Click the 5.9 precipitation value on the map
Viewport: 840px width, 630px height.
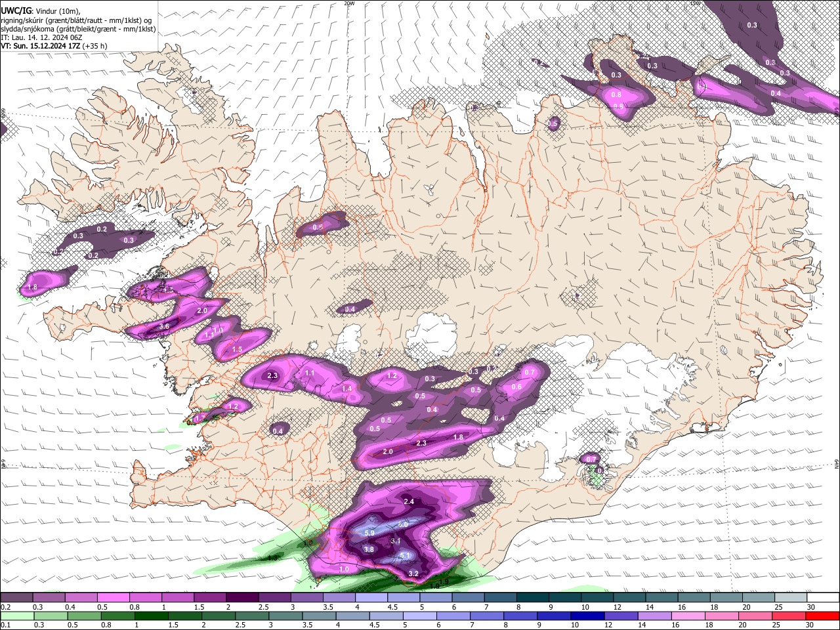coord(369,533)
